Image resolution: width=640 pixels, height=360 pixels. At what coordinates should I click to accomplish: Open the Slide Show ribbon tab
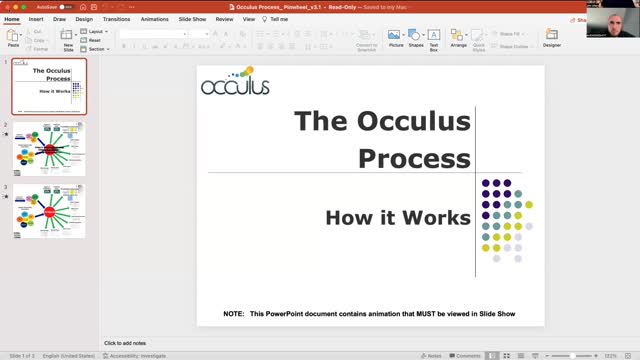(x=192, y=19)
